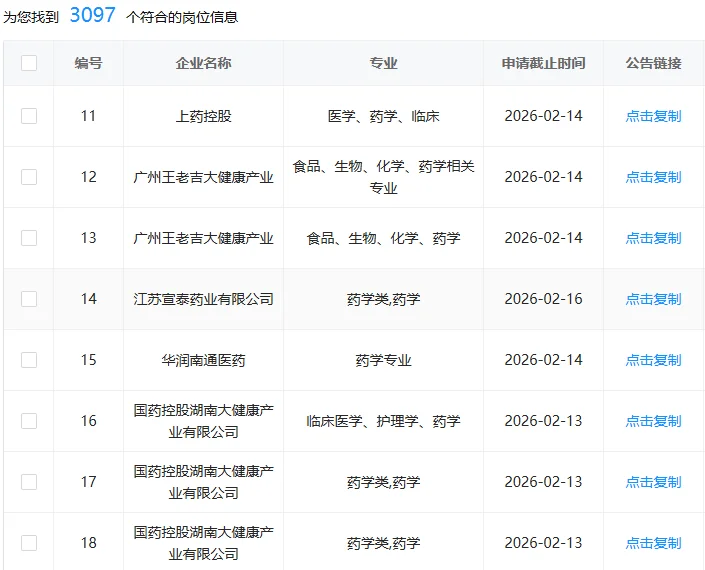The width and height of the screenshot is (705, 570).
Task: Tick checkbox for row number 13
Action: [x=29, y=238]
